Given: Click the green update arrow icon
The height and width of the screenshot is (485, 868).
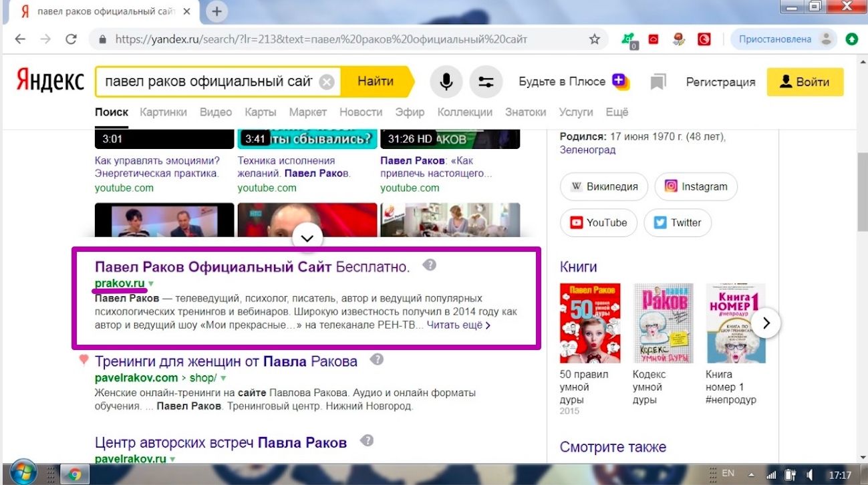Looking at the screenshot, I should [x=851, y=39].
